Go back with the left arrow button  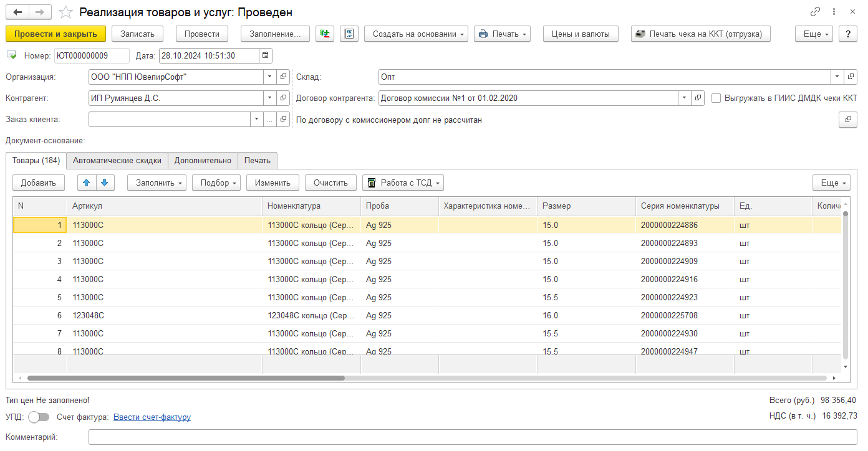click(x=17, y=12)
